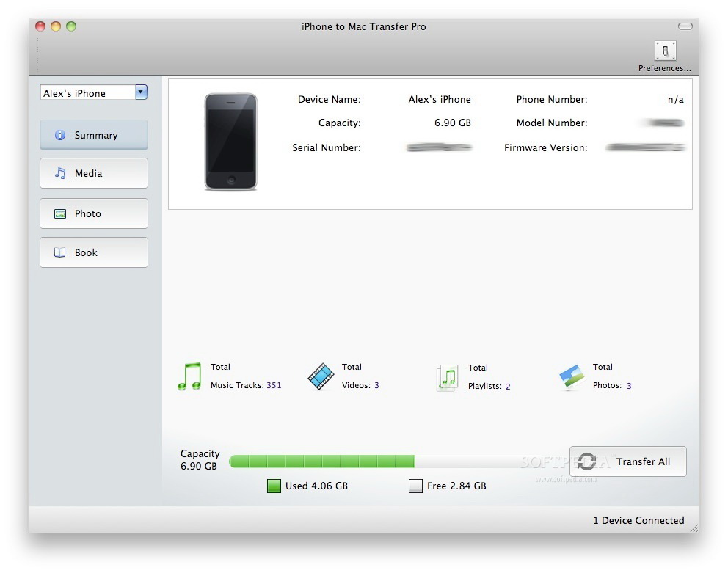Click the green music tracks icon

point(190,376)
